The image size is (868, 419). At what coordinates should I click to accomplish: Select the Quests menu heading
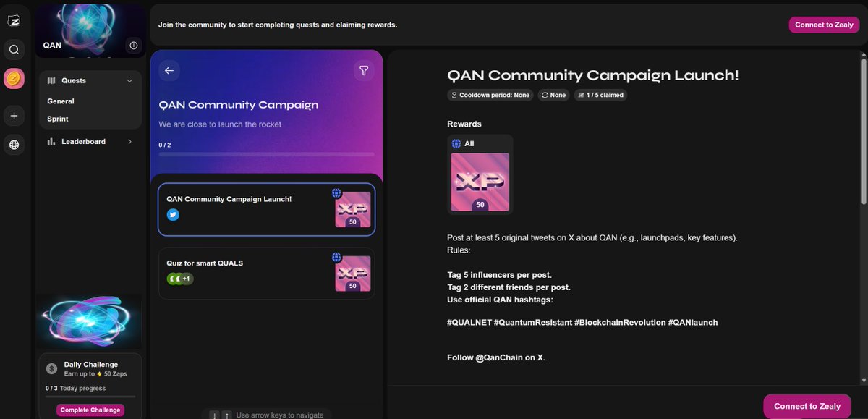click(x=74, y=81)
